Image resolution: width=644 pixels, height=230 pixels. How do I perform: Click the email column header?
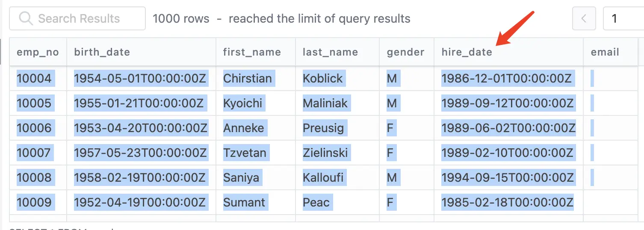pos(611,52)
